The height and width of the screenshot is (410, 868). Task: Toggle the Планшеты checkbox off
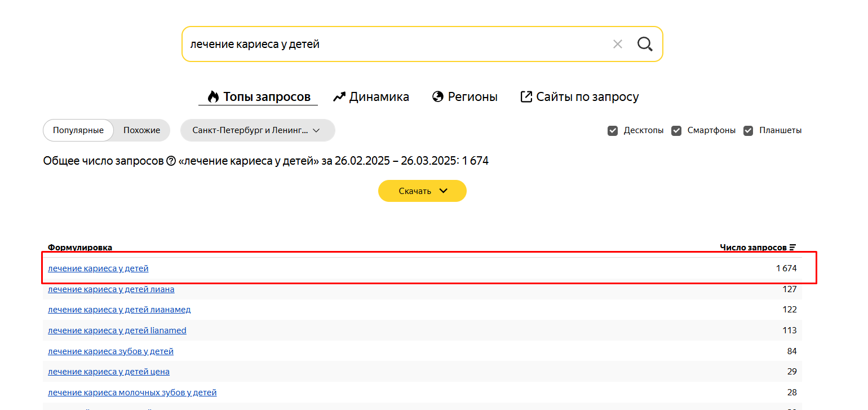pyautogui.click(x=748, y=130)
